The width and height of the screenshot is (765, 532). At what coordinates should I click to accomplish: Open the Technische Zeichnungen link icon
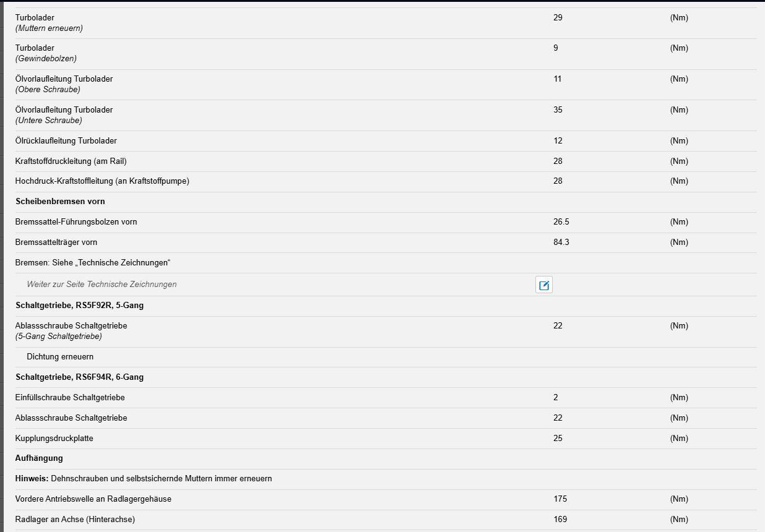tap(544, 285)
